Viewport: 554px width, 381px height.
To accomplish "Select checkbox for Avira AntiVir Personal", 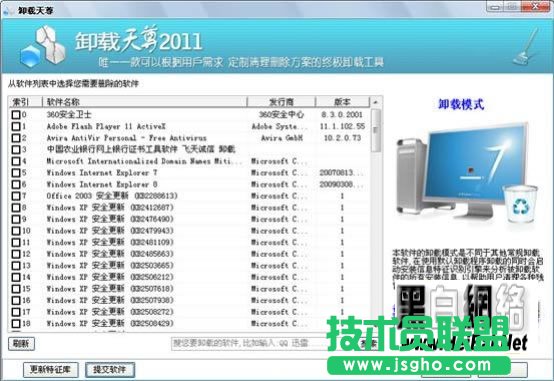I will tap(16, 138).
